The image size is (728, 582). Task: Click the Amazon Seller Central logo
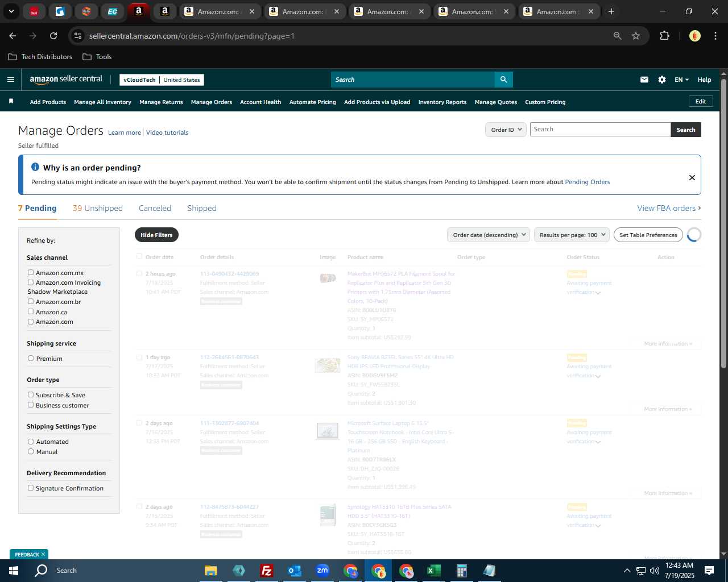pyautogui.click(x=66, y=80)
